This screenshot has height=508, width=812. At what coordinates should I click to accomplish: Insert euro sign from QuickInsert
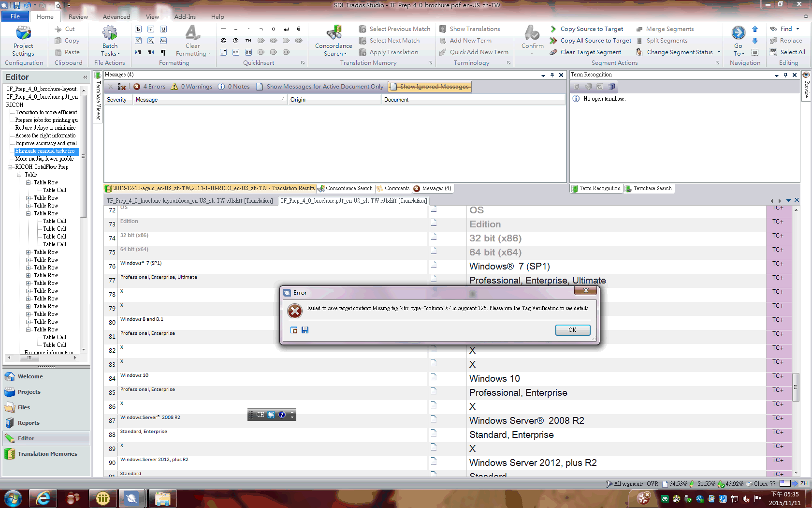[299, 29]
